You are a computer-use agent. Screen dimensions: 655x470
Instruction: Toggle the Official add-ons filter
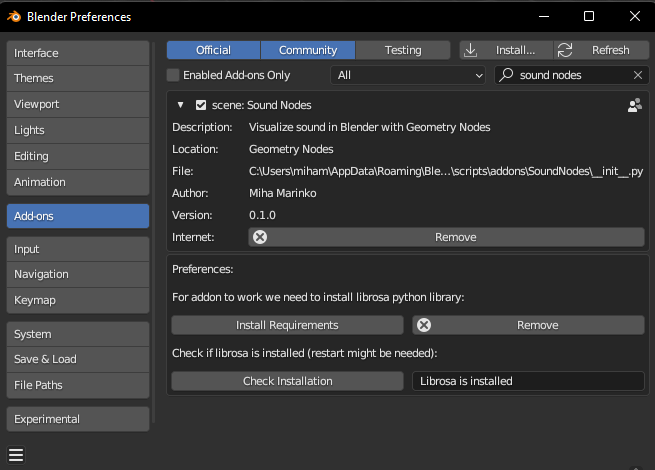[x=213, y=50]
